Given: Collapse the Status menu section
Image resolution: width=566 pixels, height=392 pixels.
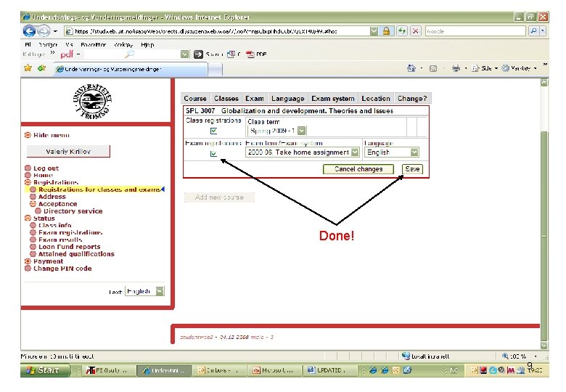Looking at the screenshot, I should pos(28,218).
